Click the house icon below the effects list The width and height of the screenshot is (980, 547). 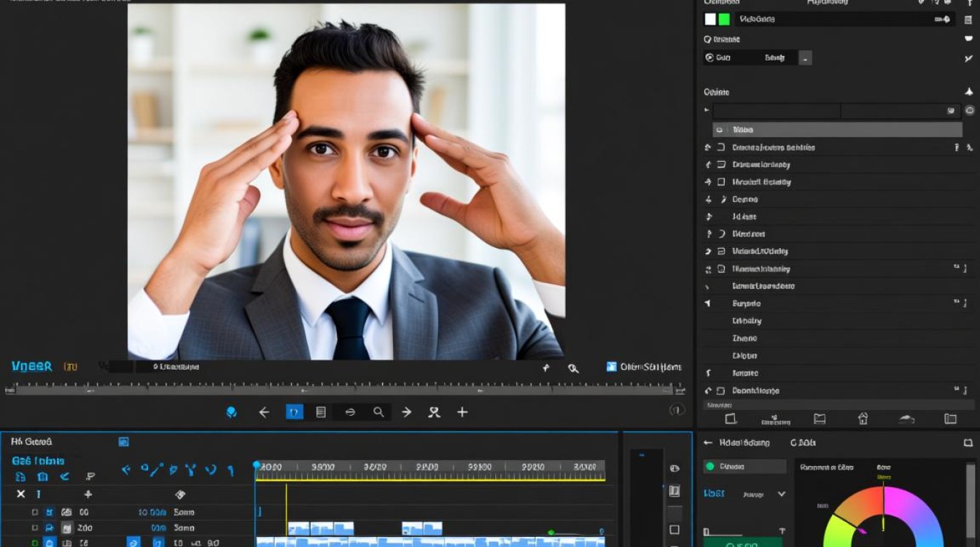pos(863,419)
